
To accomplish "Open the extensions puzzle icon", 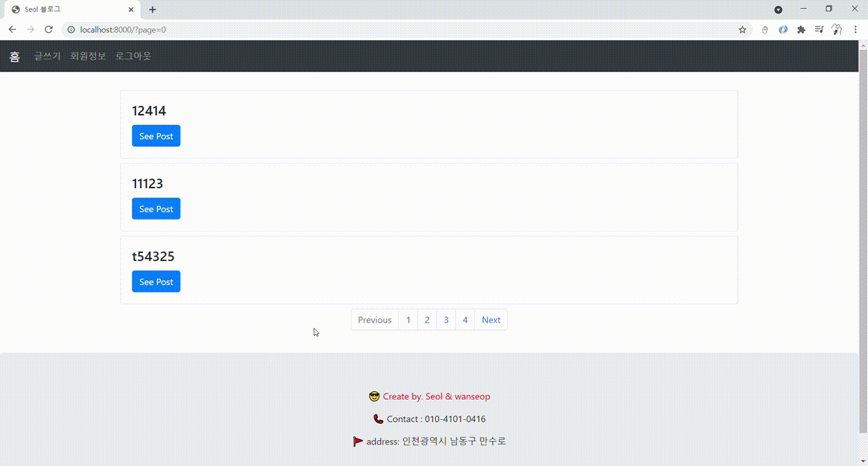I will [801, 30].
